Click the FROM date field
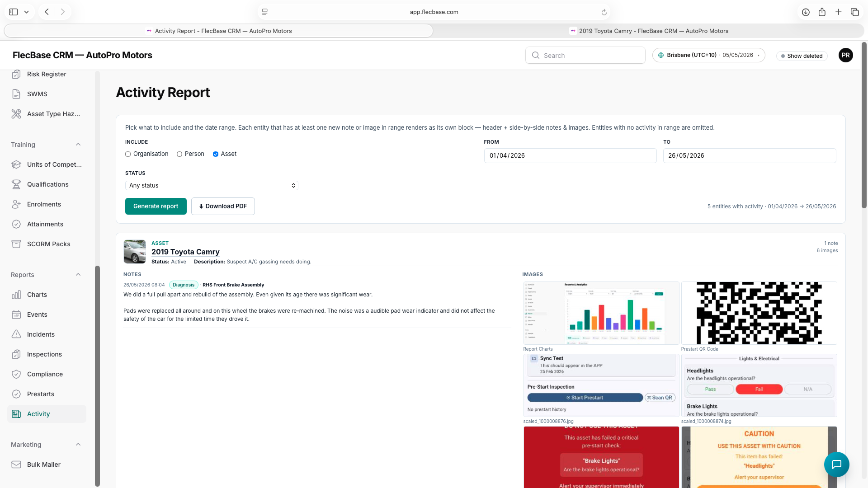Viewport: 868px width, 488px height. [570, 155]
